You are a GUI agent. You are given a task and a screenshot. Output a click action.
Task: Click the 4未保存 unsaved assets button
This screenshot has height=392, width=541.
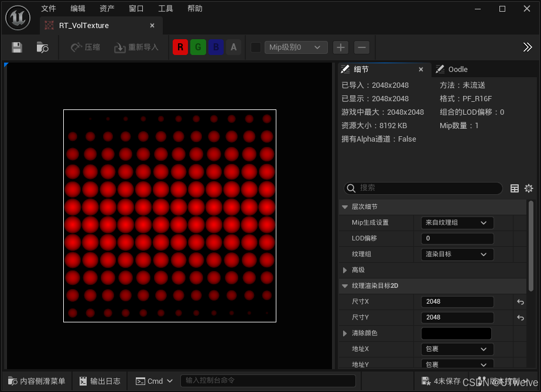(441, 381)
